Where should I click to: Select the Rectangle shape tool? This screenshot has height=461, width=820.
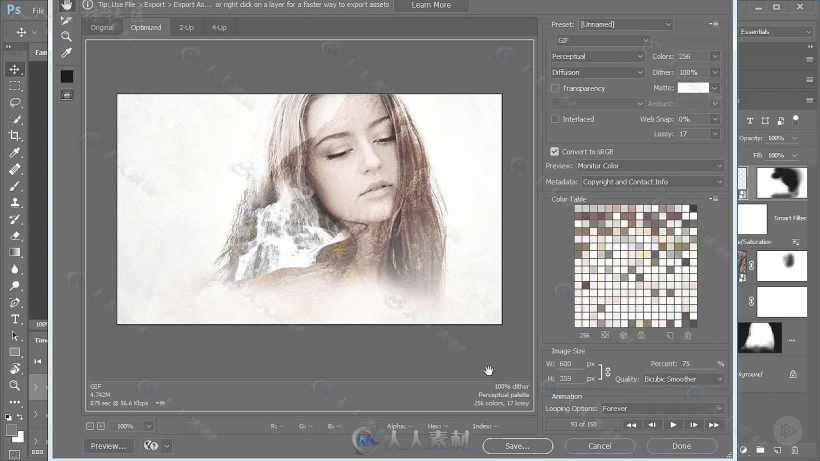[15, 352]
